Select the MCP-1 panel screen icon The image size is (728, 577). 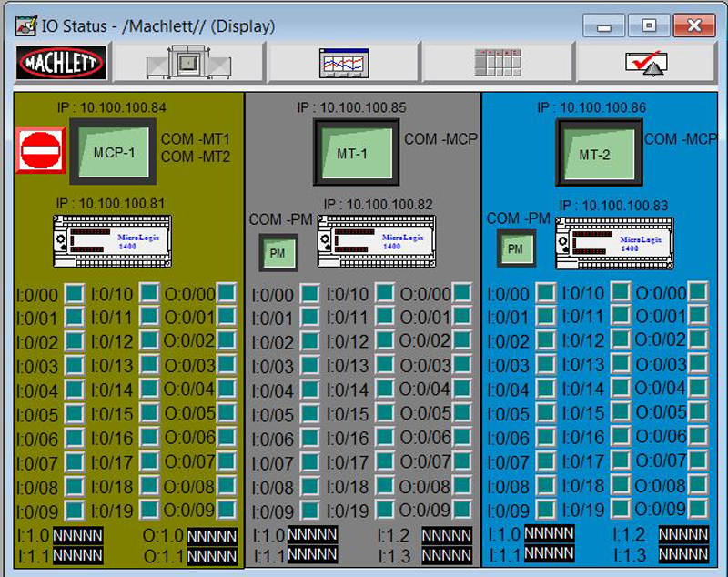point(113,151)
